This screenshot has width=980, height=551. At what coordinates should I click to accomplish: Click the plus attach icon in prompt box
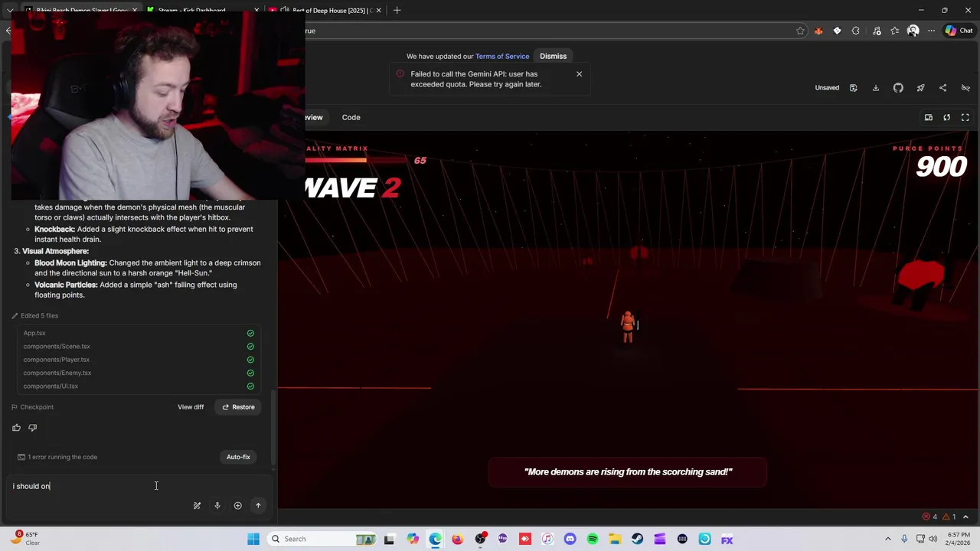[237, 506]
